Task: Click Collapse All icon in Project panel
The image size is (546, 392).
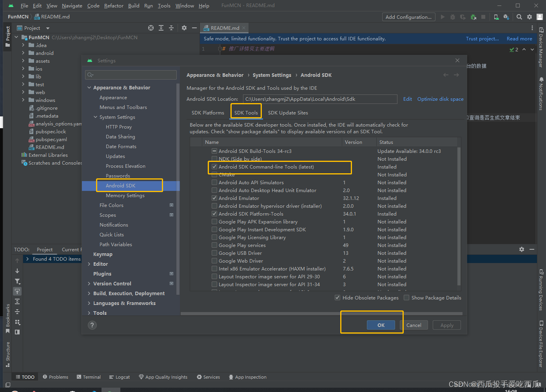Action: tap(171, 28)
